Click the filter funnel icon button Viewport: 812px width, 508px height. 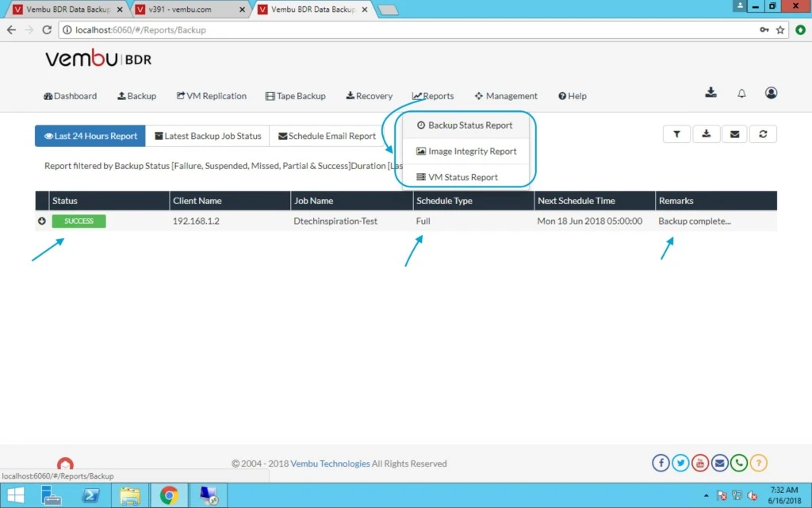pyautogui.click(x=676, y=134)
